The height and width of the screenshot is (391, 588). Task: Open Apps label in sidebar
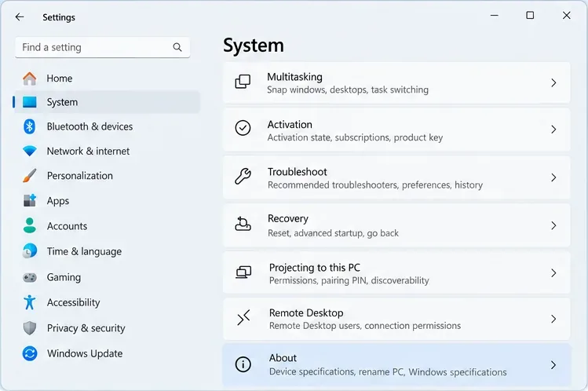click(x=58, y=201)
